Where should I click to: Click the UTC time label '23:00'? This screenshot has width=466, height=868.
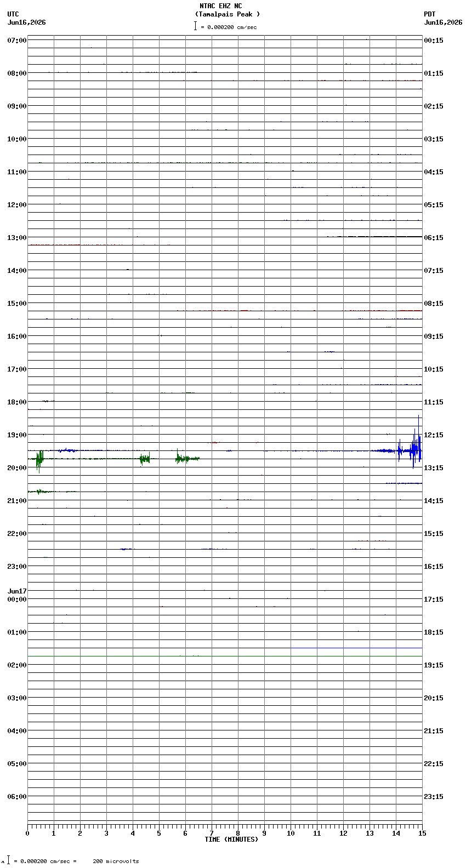[17, 567]
